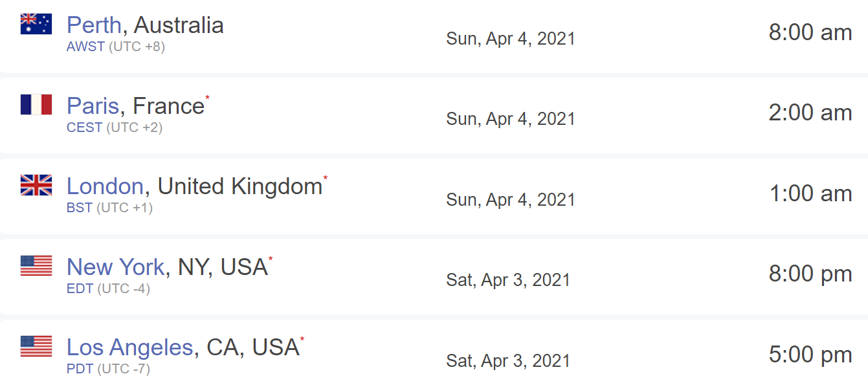Click the 8:00 am time for Perth

810,32
